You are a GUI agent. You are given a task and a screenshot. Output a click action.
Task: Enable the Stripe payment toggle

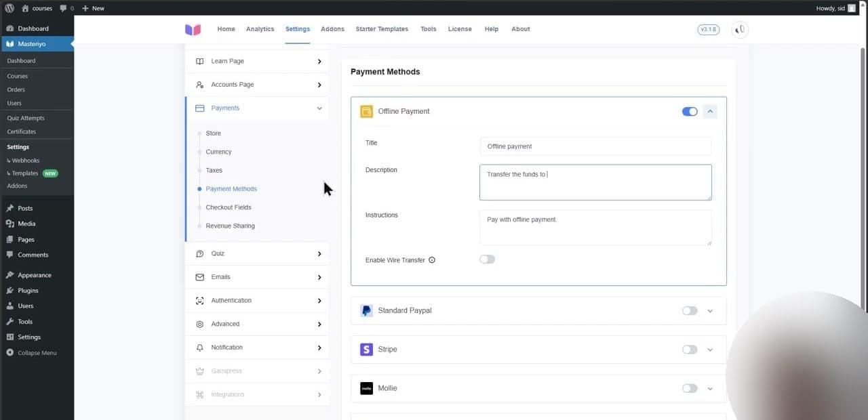tap(690, 350)
